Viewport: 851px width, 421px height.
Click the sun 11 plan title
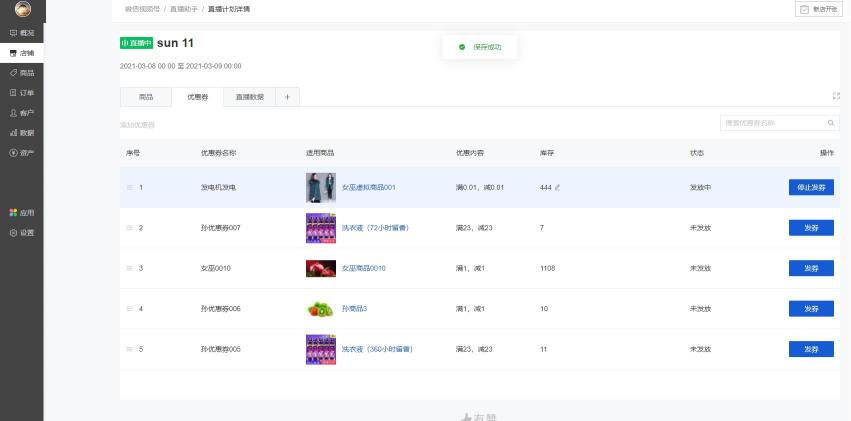pos(175,43)
